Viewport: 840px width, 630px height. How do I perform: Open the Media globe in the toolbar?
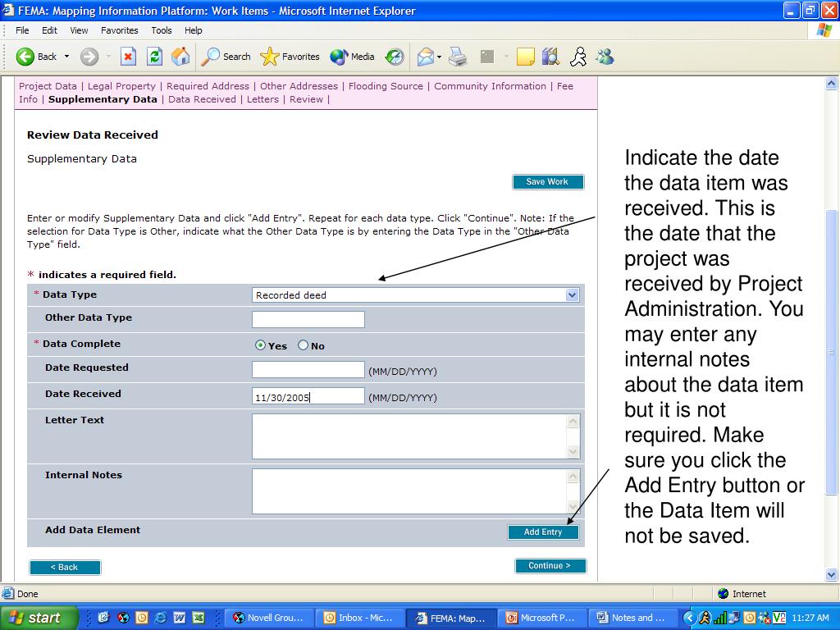339,57
